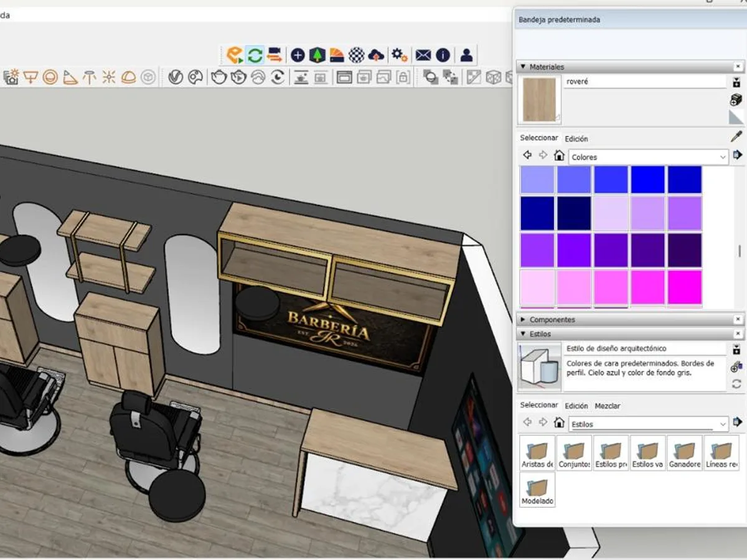Click the cloud upload icon
This screenshot has height=560, width=747.
[x=376, y=55]
